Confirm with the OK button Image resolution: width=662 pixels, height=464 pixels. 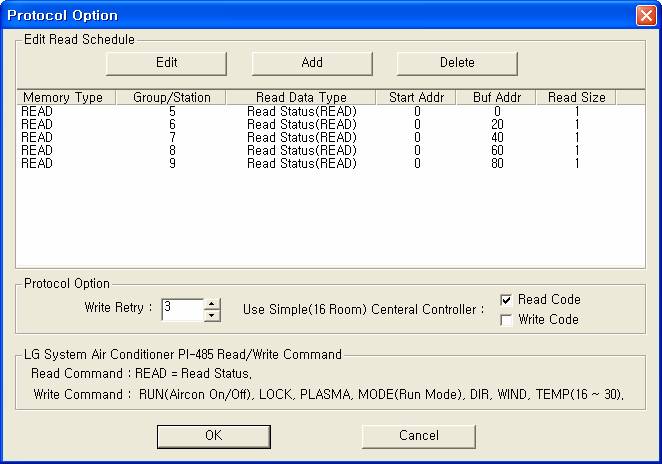pos(213,436)
